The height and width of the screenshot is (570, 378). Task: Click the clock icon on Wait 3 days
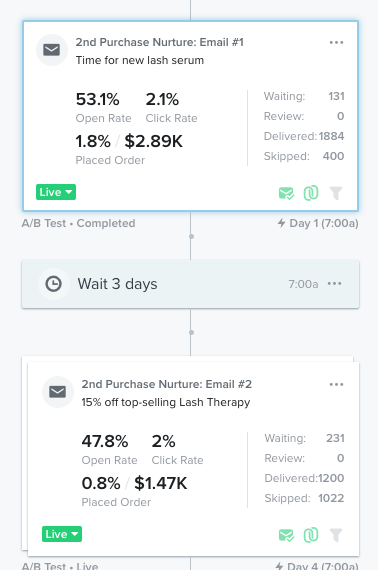(53, 284)
